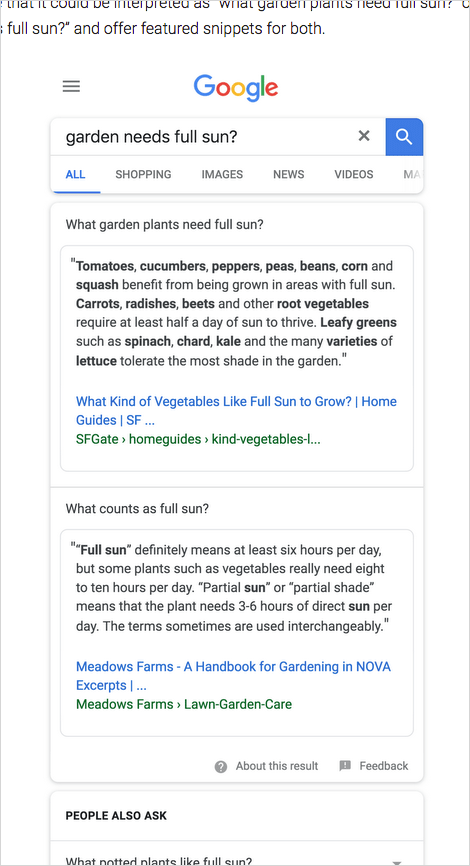Viewport: 470px width, 866px height.
Task: Select the ALL results tab
Action: (x=75, y=175)
